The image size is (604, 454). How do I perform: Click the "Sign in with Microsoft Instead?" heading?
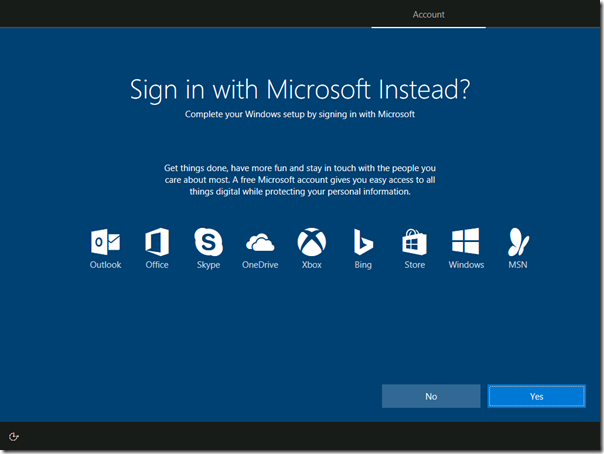coord(300,90)
